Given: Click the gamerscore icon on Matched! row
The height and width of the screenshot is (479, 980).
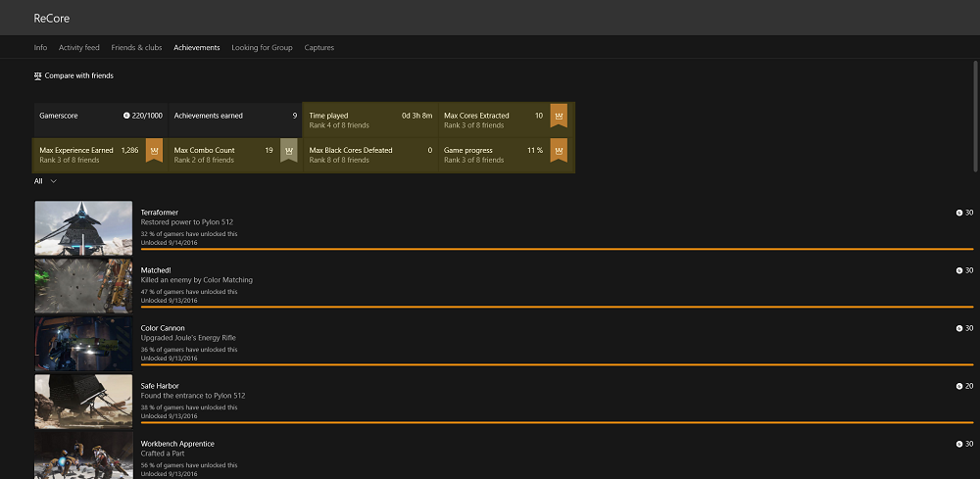Looking at the screenshot, I should [x=959, y=270].
